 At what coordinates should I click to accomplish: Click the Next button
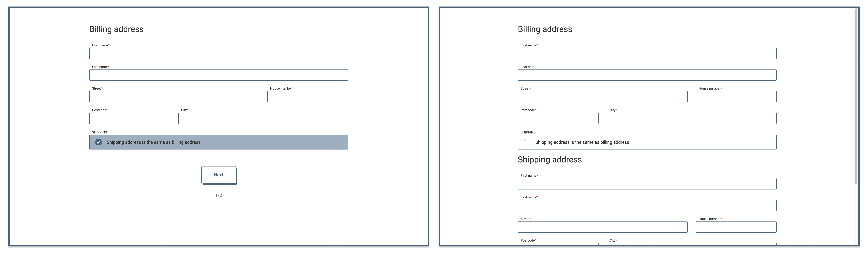click(218, 174)
